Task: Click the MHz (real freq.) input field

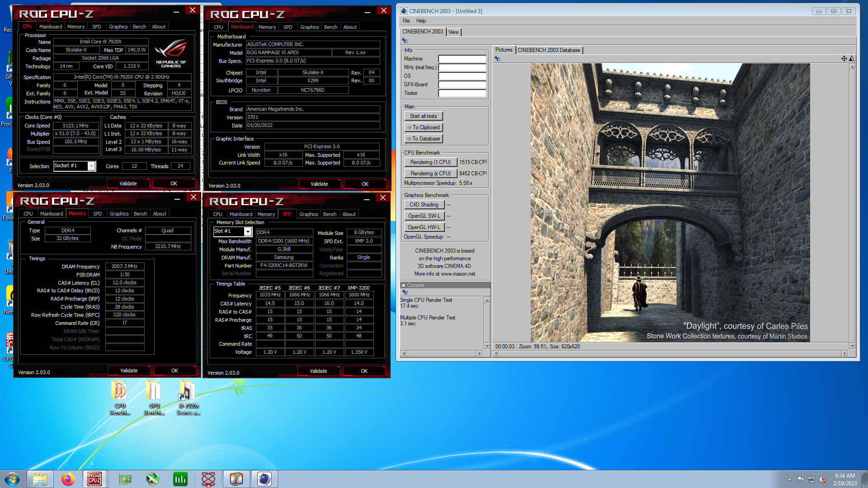Action: point(462,67)
